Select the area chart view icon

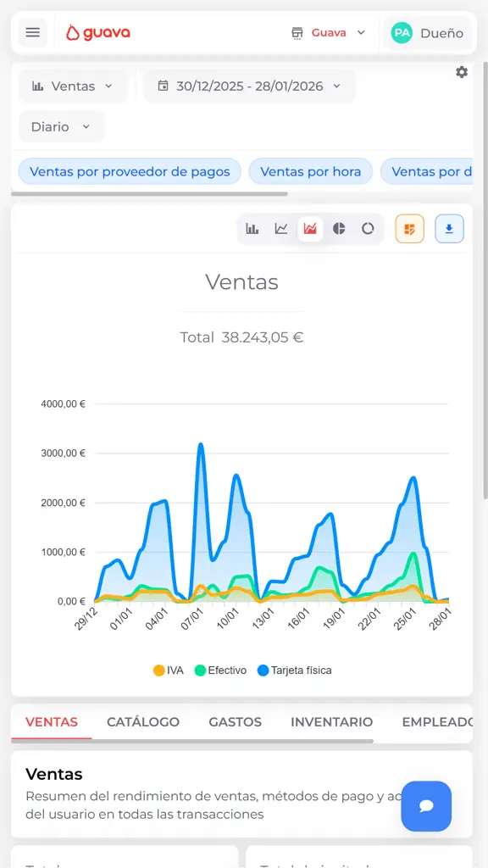pos(310,228)
